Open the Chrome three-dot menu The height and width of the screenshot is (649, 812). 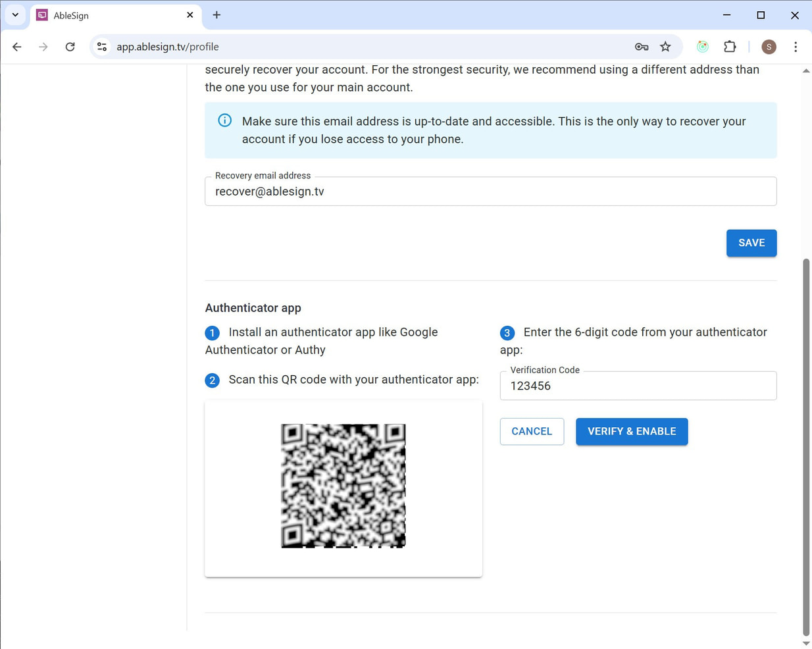pos(796,47)
